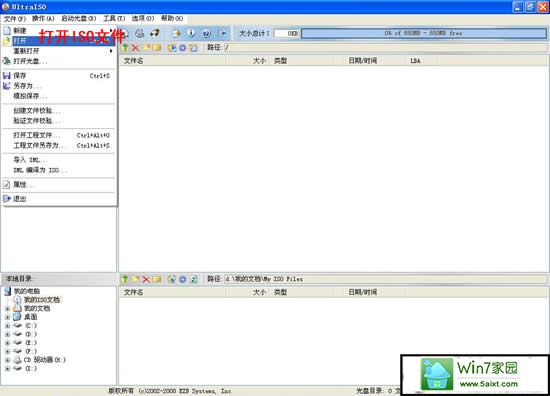Viewport: 550px width, 396px height.
Task: Expand the C: drive node
Action: [x=7, y=326]
